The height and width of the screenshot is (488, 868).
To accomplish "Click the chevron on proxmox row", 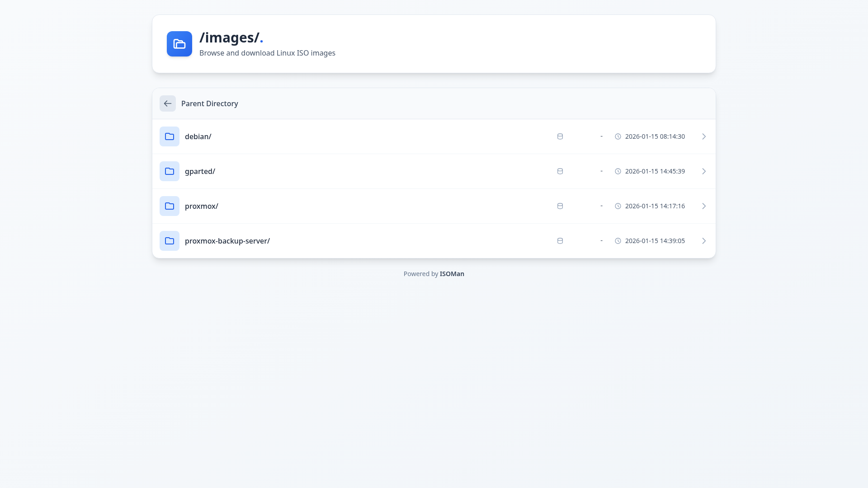I will pos(703,206).
